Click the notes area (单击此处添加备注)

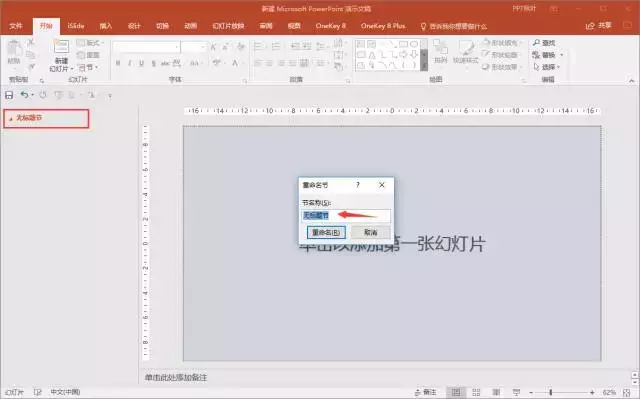point(176,377)
